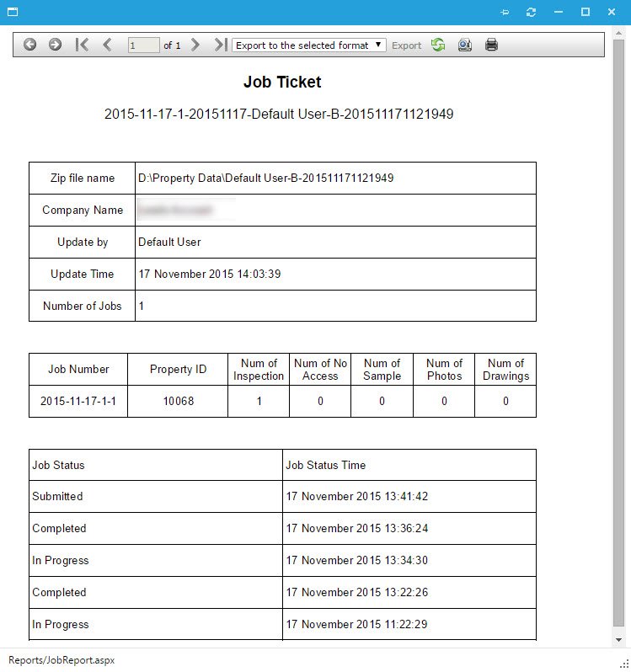631x672 pixels.
Task: Click the Num of Inspection header
Action: 259,370
